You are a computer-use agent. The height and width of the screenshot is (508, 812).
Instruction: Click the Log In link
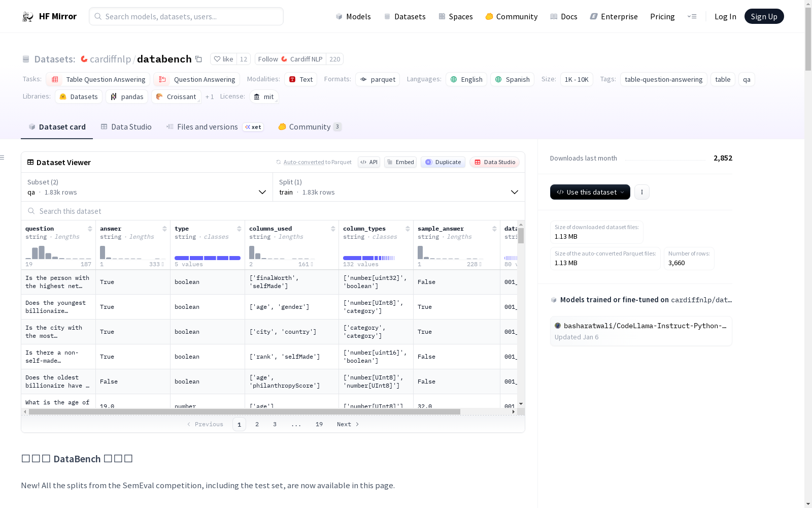[725, 17]
